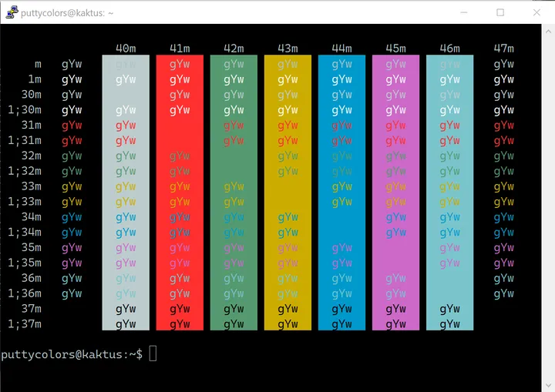Click the 1;31m row label

coord(25,141)
